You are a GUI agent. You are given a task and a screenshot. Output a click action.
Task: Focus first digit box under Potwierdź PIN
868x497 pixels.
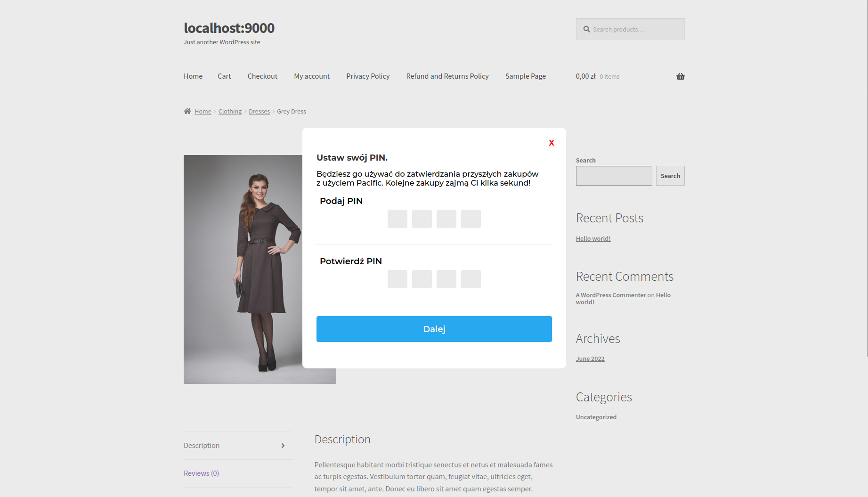tap(397, 279)
